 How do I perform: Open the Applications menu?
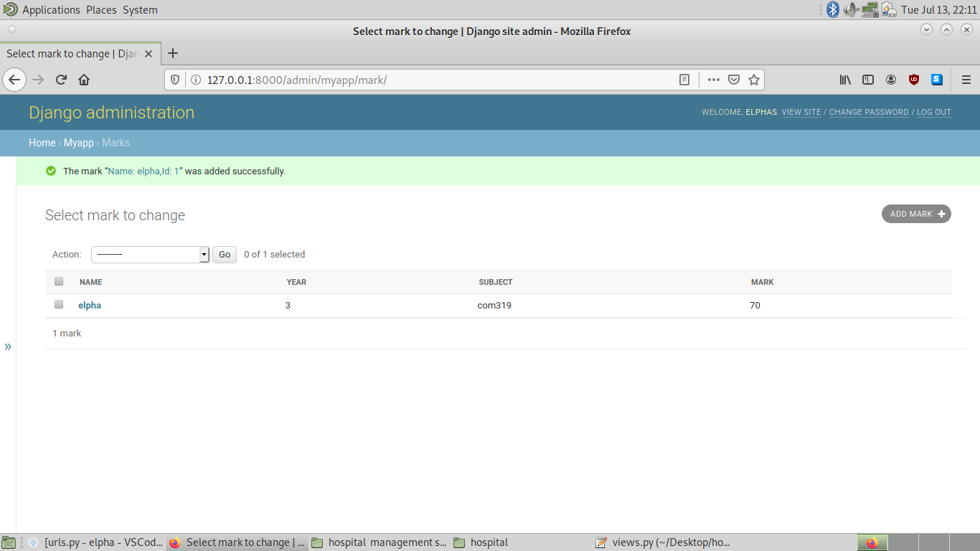click(x=51, y=9)
